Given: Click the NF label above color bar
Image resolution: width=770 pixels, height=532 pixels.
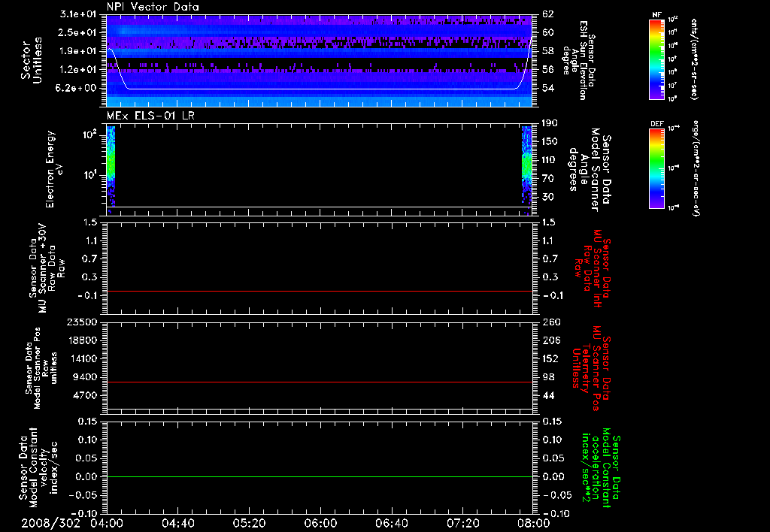Looking at the screenshot, I should [x=656, y=15].
